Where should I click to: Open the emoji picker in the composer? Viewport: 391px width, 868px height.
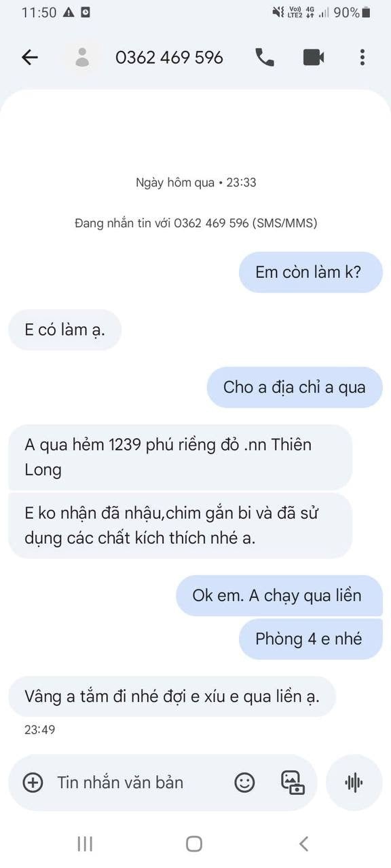tap(244, 783)
